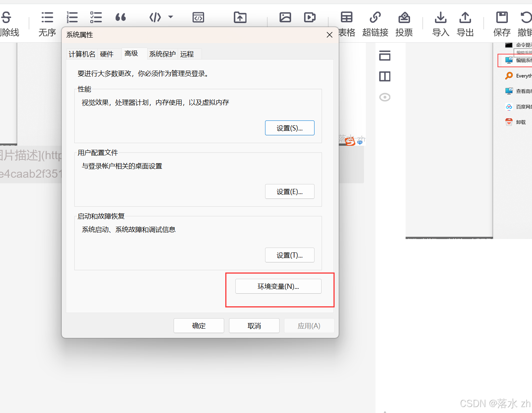Image resolution: width=532 pixels, height=413 pixels.
Task: Click the Everything search result icon
Action: point(509,76)
